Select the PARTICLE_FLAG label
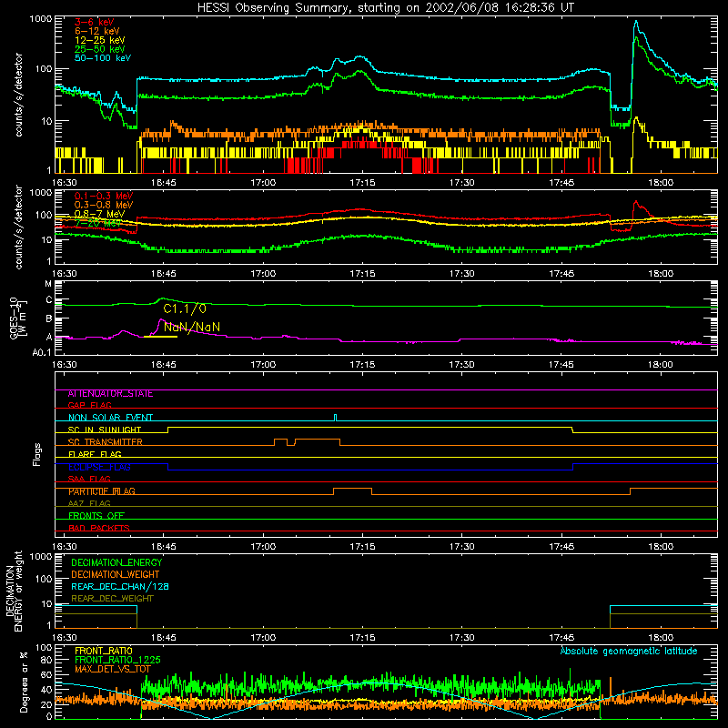The width and height of the screenshot is (728, 728). [x=102, y=491]
